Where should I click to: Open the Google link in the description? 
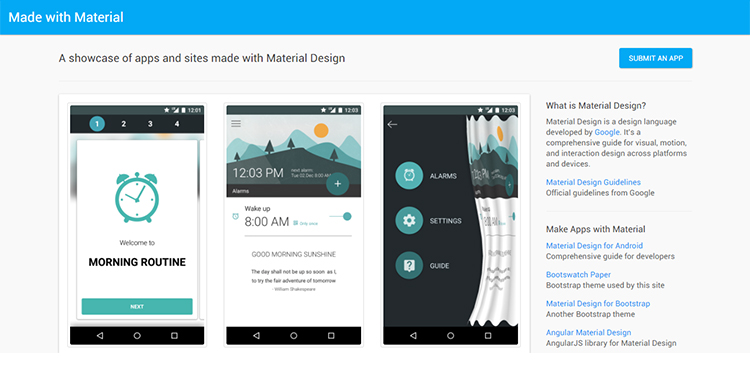(x=607, y=132)
